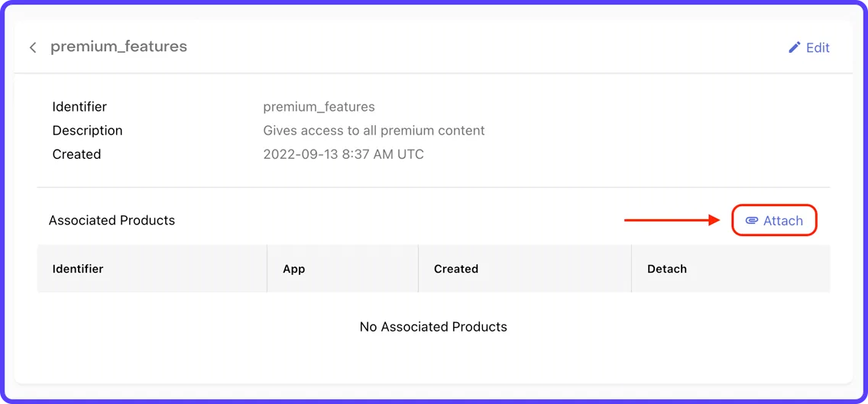Go back using the left chevron arrow
868x404 pixels.
pos(33,47)
